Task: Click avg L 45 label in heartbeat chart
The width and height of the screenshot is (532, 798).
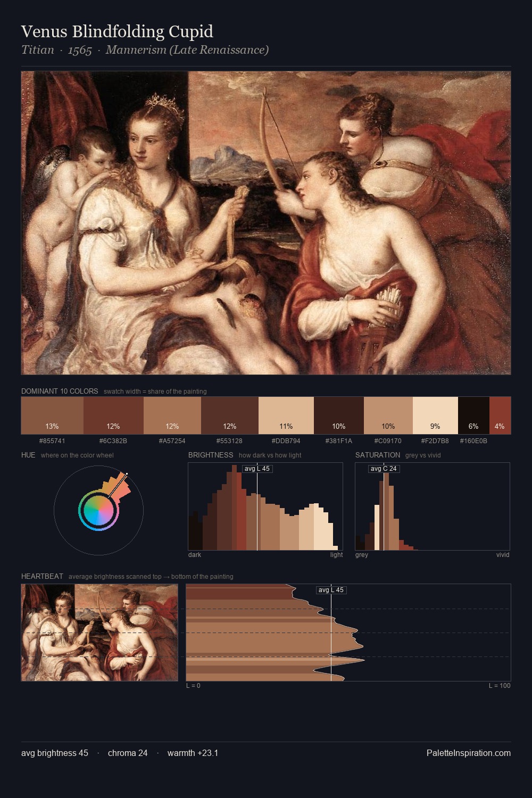Action: coord(331,590)
